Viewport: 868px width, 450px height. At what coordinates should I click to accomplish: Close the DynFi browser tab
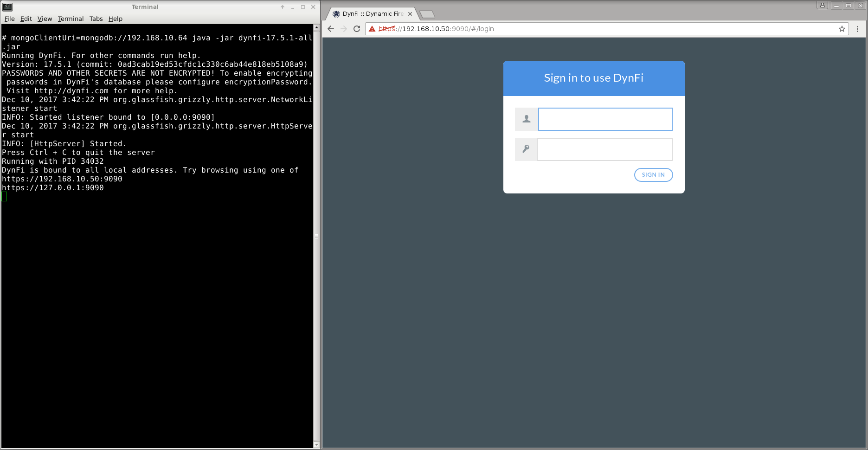410,14
